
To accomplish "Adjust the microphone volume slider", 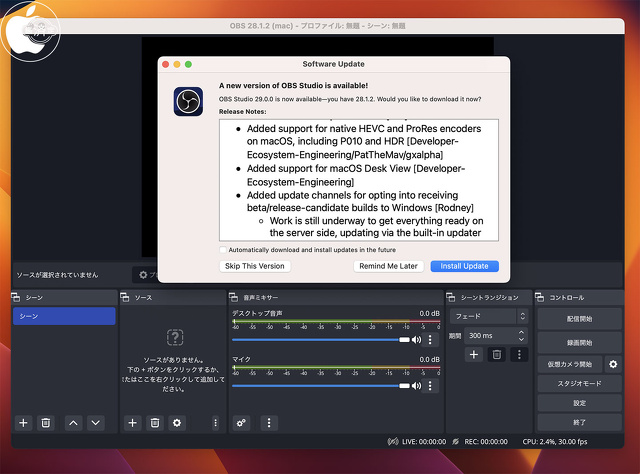I will (x=321, y=386).
